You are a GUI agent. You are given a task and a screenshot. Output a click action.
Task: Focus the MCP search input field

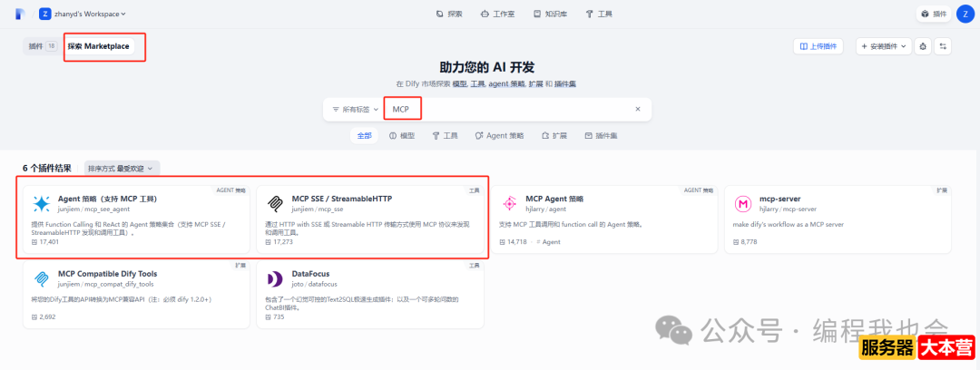[510, 110]
